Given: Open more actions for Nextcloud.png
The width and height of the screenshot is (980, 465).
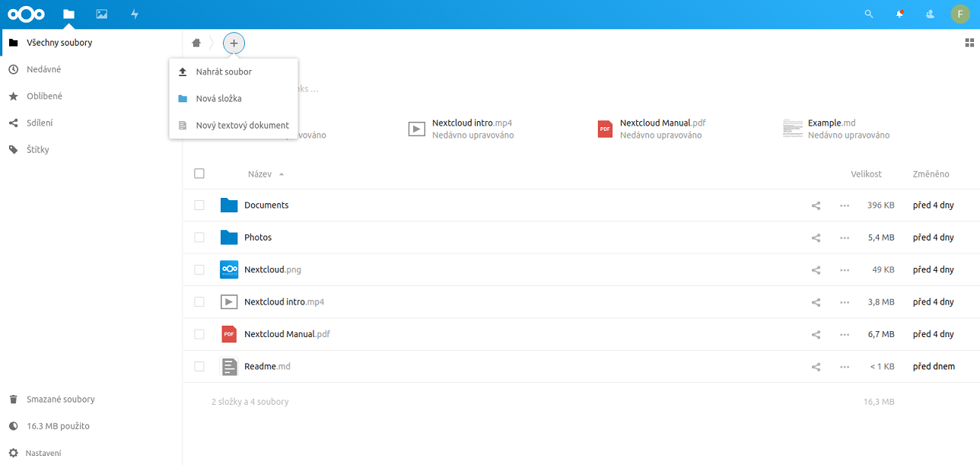Looking at the screenshot, I should (x=845, y=270).
